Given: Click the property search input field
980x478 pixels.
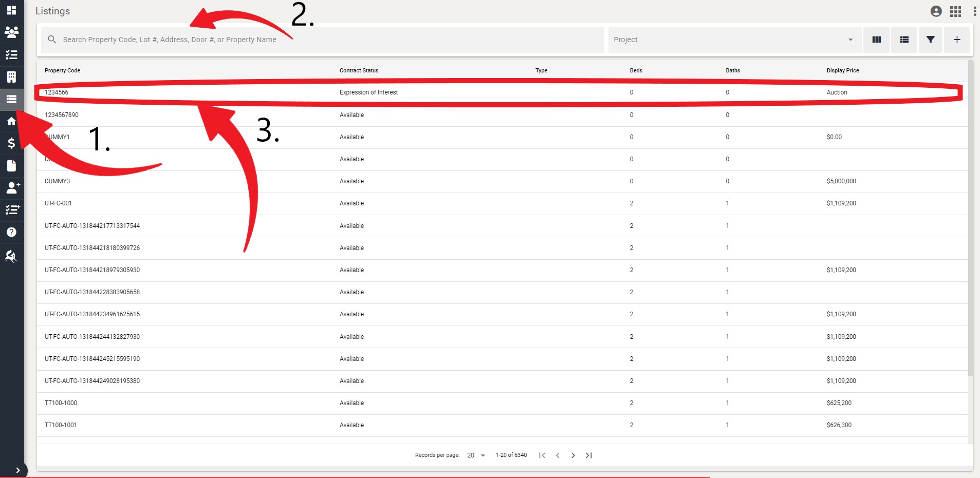Looking at the screenshot, I should (308, 40).
